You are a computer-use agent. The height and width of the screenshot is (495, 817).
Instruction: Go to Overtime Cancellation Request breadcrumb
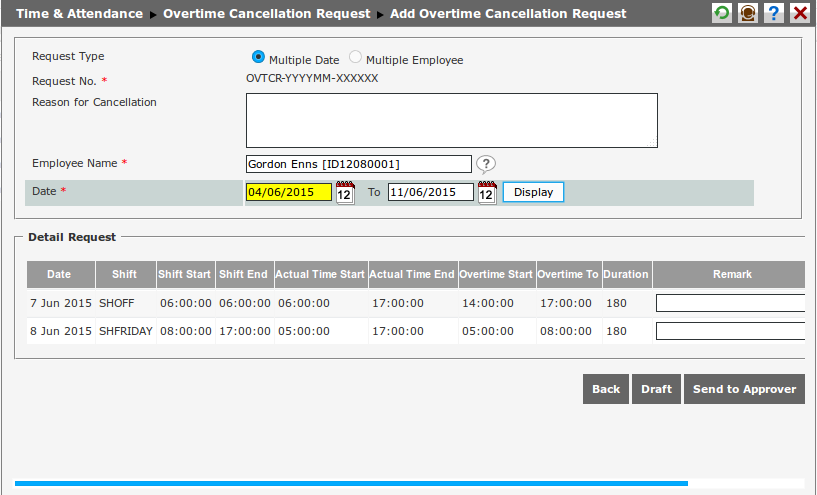265,14
